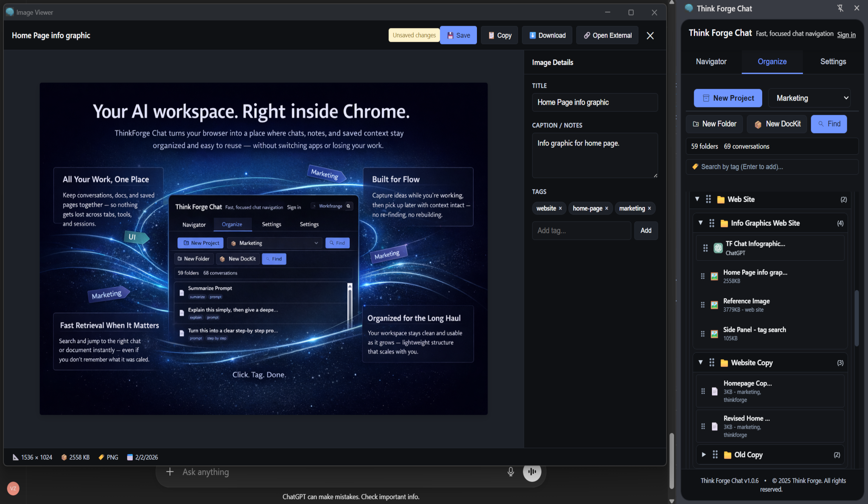Click the Sign in link

click(x=846, y=35)
